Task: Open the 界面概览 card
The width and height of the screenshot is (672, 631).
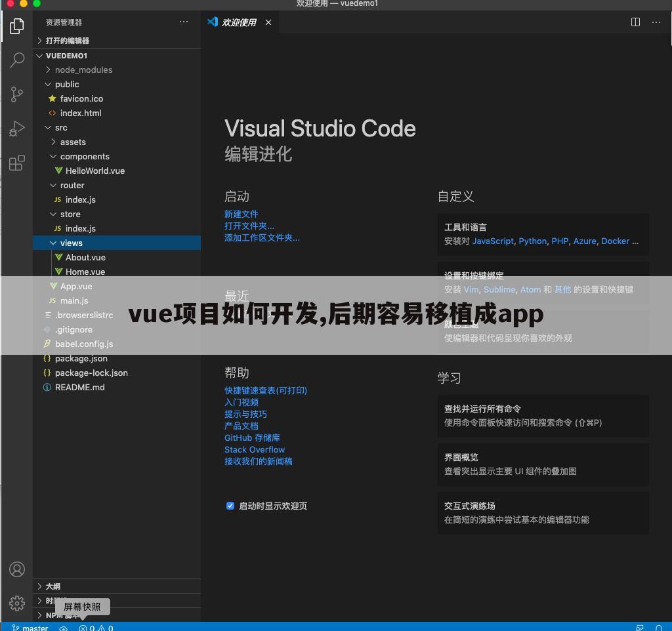Action: click(543, 464)
